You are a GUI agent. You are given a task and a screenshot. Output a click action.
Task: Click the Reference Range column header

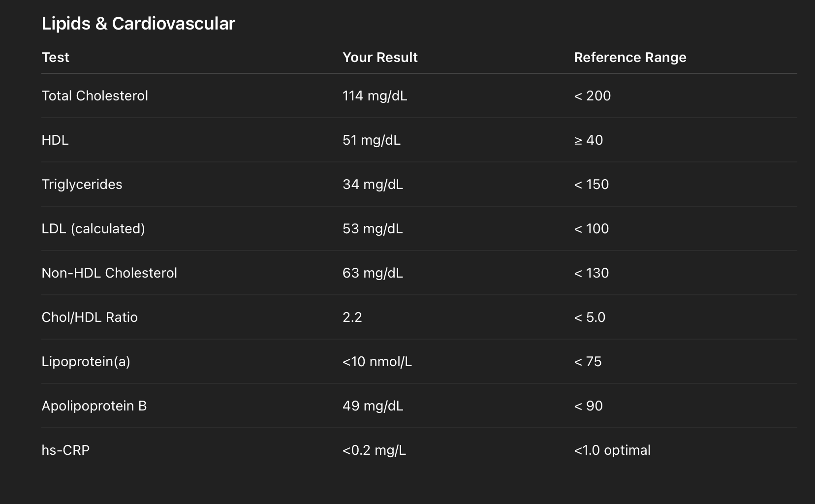click(x=630, y=58)
